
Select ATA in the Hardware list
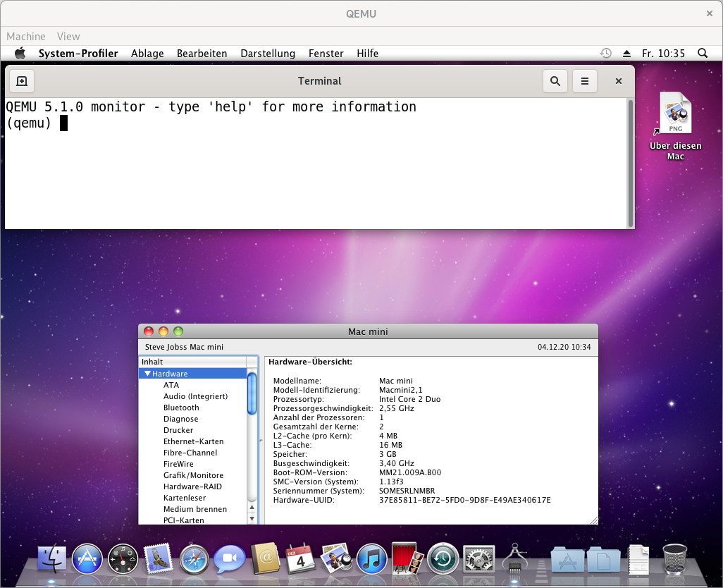tap(171, 385)
